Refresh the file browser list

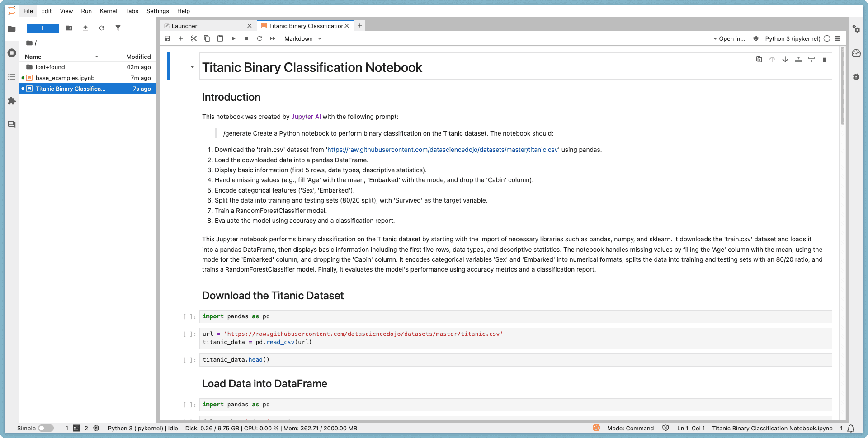pyautogui.click(x=102, y=28)
